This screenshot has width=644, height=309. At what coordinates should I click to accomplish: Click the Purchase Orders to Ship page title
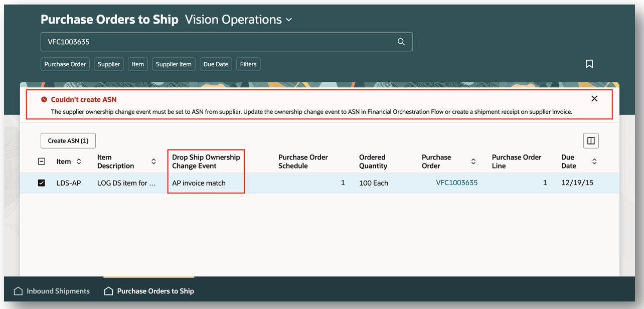[109, 20]
